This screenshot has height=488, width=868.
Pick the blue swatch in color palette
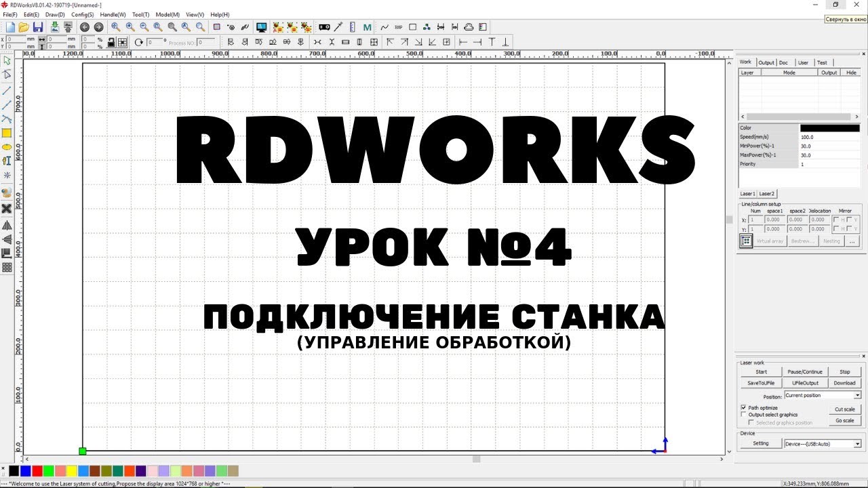[25, 470]
